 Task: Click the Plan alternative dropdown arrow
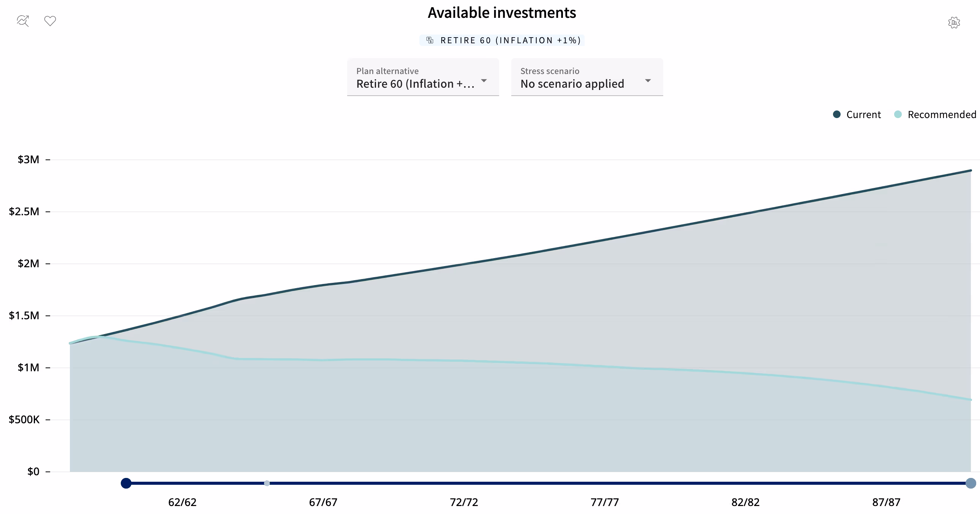[484, 80]
